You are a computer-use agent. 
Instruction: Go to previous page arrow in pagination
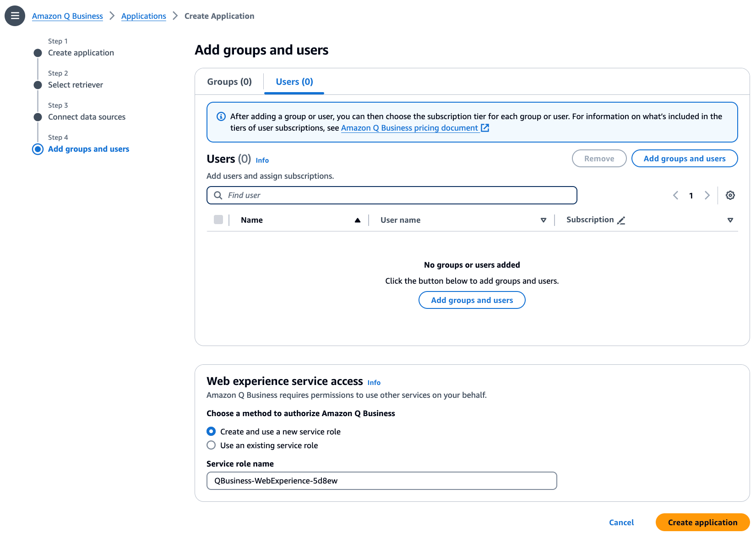[x=675, y=195]
